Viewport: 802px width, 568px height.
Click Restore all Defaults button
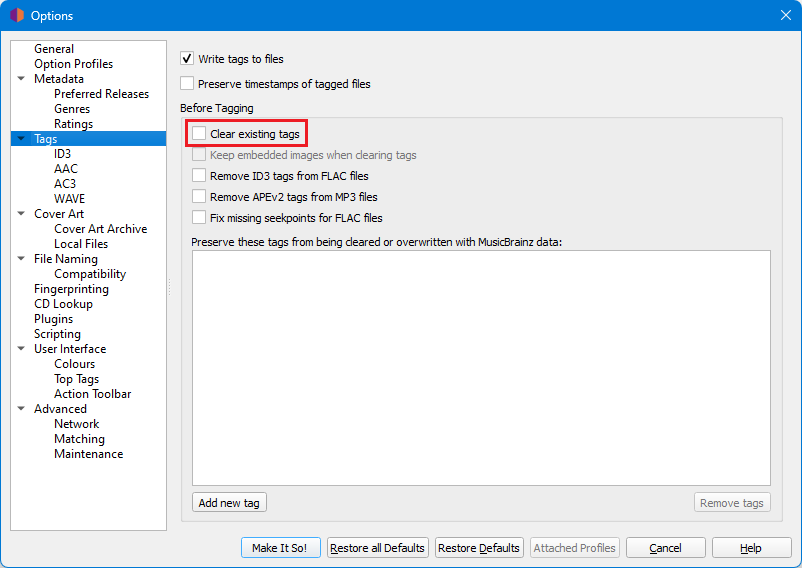377,548
